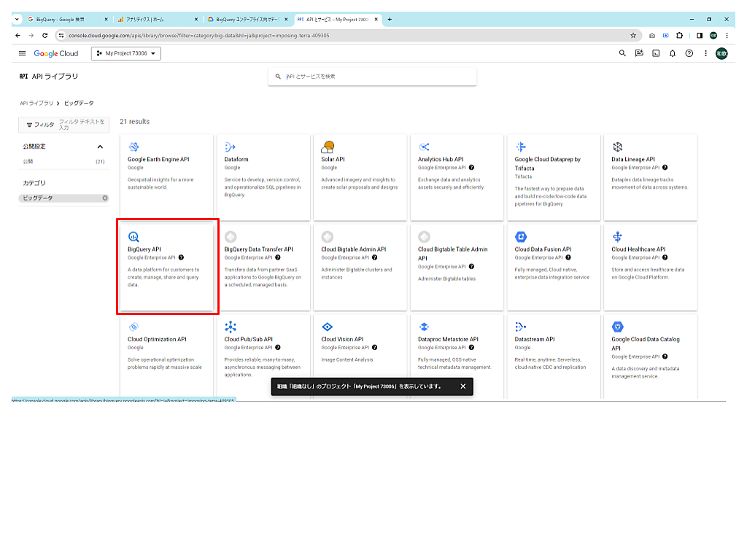Open the Analytics Hub API card icon
This screenshot has width=747, height=560.
(x=424, y=147)
